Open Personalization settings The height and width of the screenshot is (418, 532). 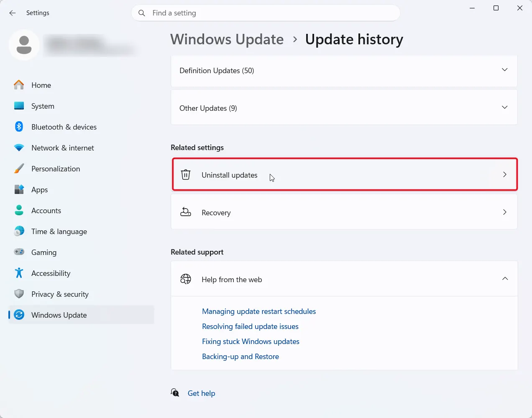pos(81,168)
